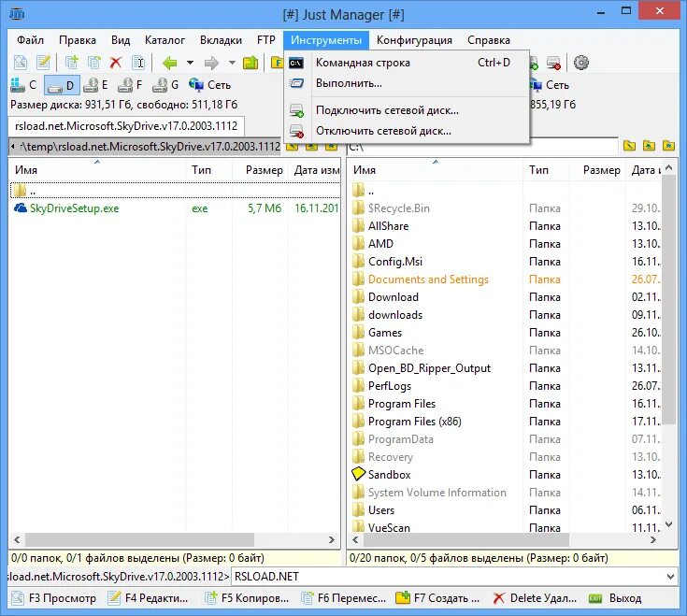The image size is (687, 616).
Task: Click the SkyDriveSetup.exe cloud icon
Action: (x=21, y=208)
